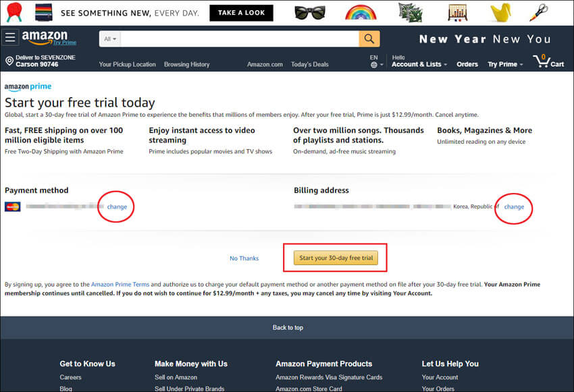Open the Sell on Amazon footer link
The width and height of the screenshot is (574, 392).
[176, 377]
